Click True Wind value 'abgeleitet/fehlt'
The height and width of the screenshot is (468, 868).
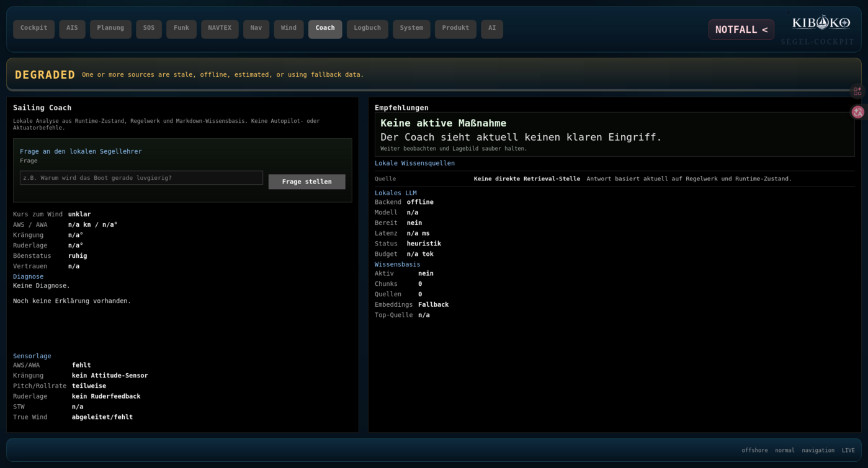(x=102, y=417)
